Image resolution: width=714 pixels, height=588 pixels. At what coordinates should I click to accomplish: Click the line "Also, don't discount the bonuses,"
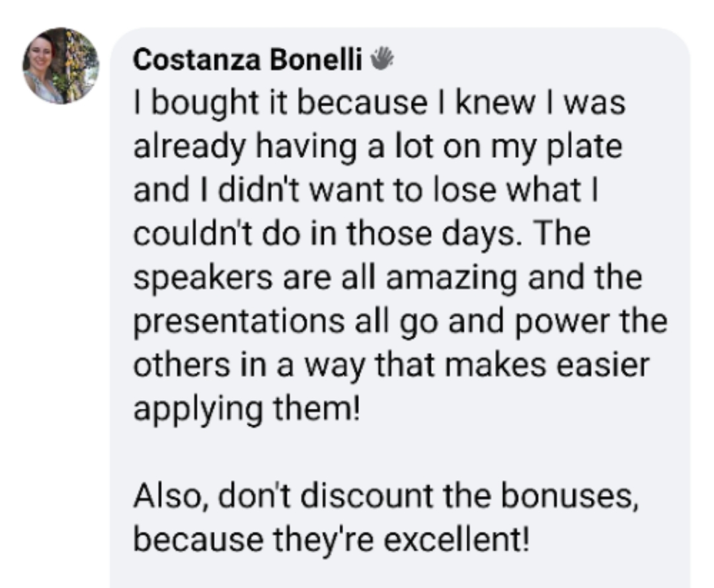[x=387, y=496]
